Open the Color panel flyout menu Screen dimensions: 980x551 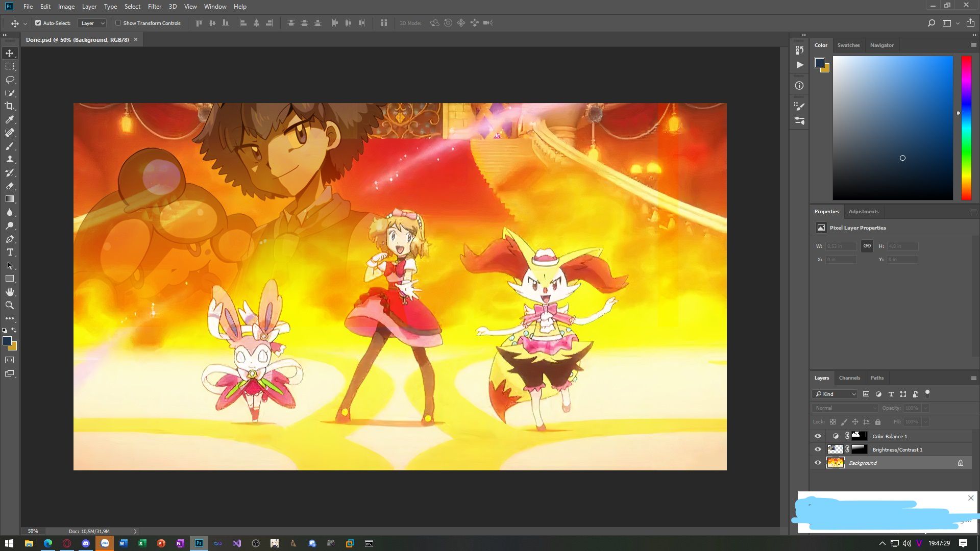(973, 45)
